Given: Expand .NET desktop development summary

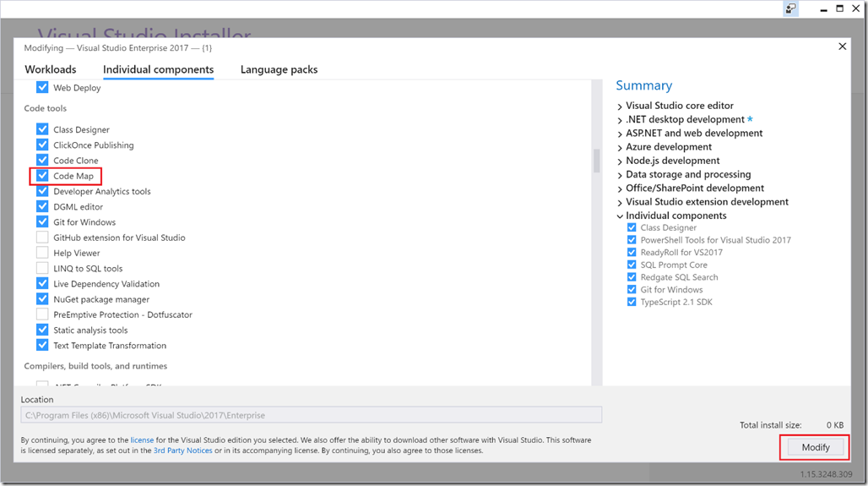Looking at the screenshot, I should click(x=620, y=120).
